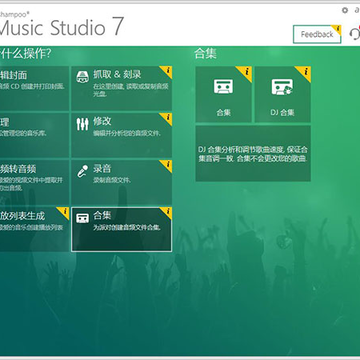This screenshot has height=360, width=360.
Task: Show info badge on highlighted 合集 menu tile
Action: click(167, 212)
